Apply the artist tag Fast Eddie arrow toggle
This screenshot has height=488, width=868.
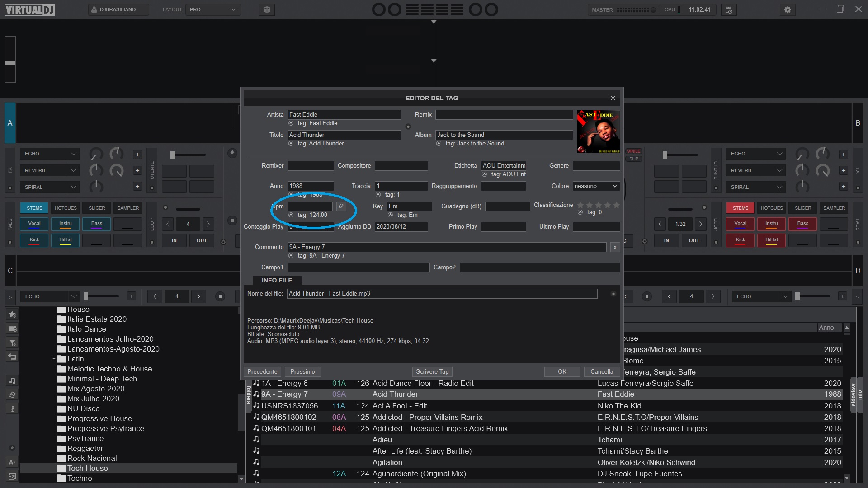(291, 123)
